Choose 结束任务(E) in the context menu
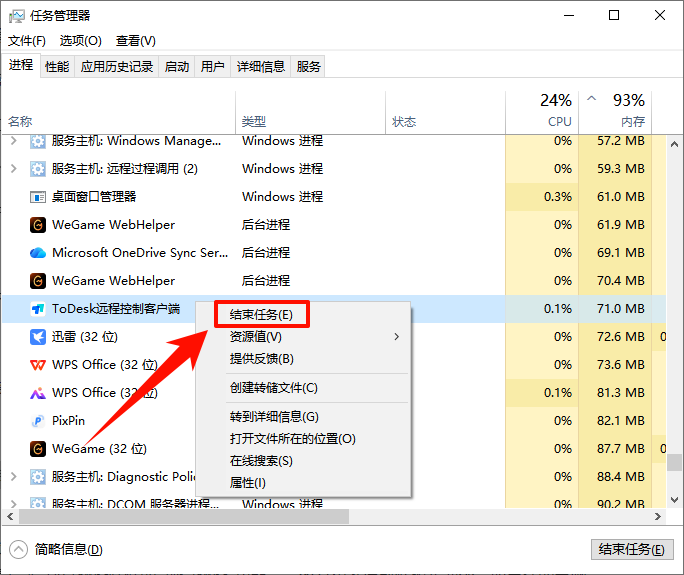 pyautogui.click(x=261, y=315)
